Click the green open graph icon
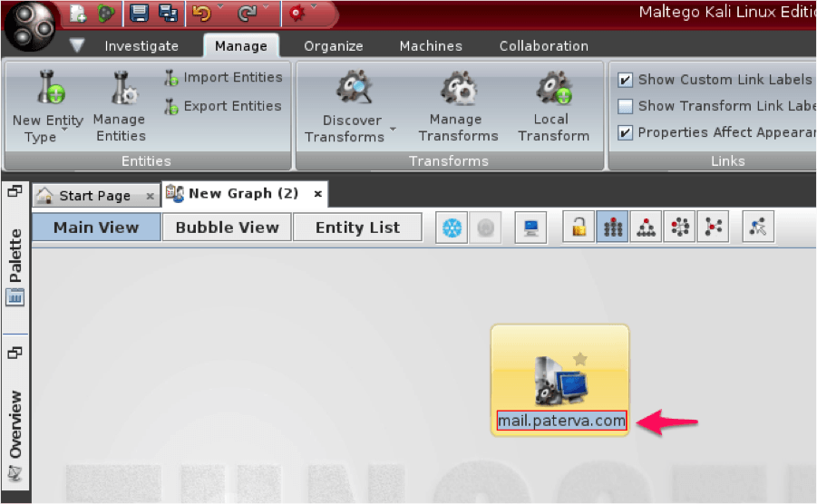 pyautogui.click(x=106, y=13)
